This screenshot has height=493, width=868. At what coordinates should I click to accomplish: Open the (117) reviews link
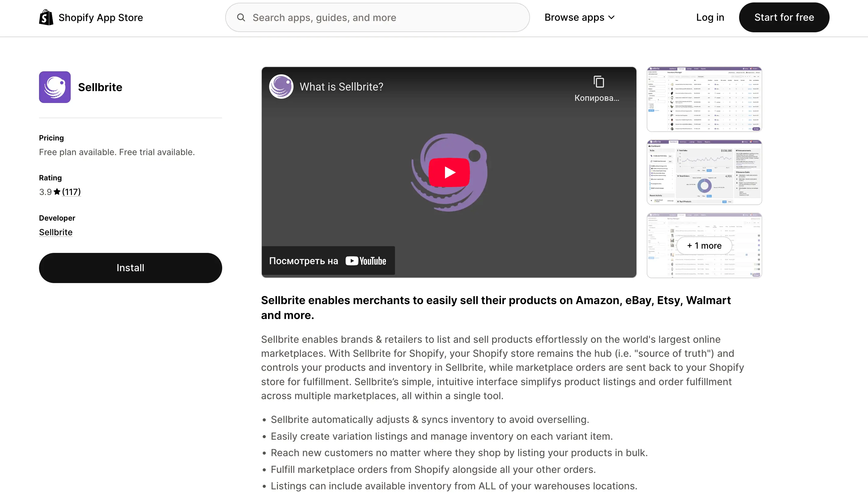point(71,192)
